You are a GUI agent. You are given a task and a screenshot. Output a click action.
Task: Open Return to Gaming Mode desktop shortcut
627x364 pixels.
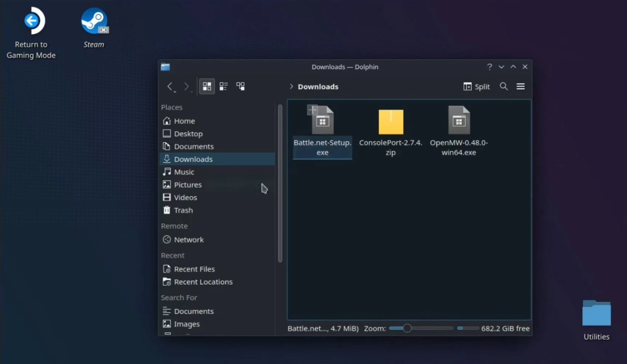click(x=32, y=33)
